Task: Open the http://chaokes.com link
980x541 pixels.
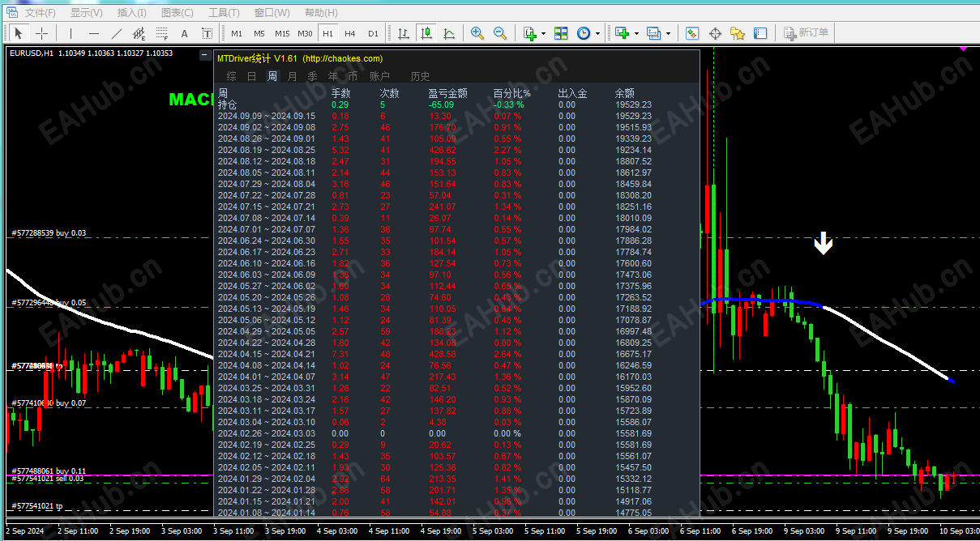Action: point(343,58)
